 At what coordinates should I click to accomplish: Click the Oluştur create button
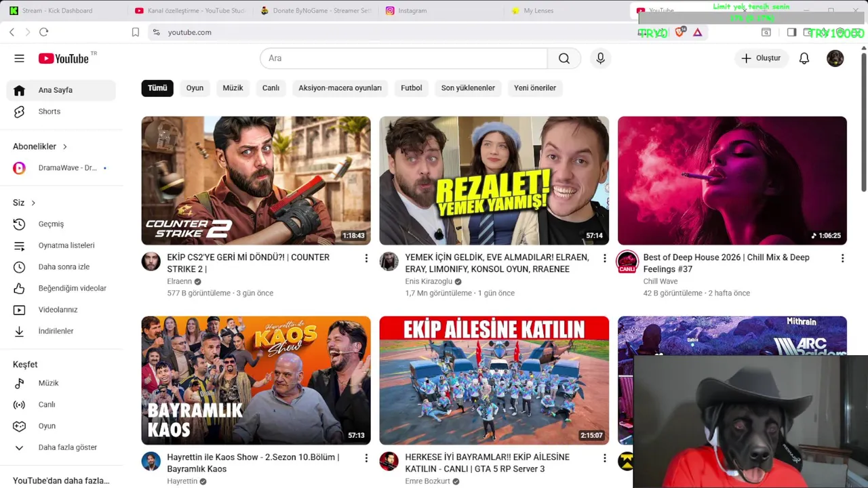[760, 58]
